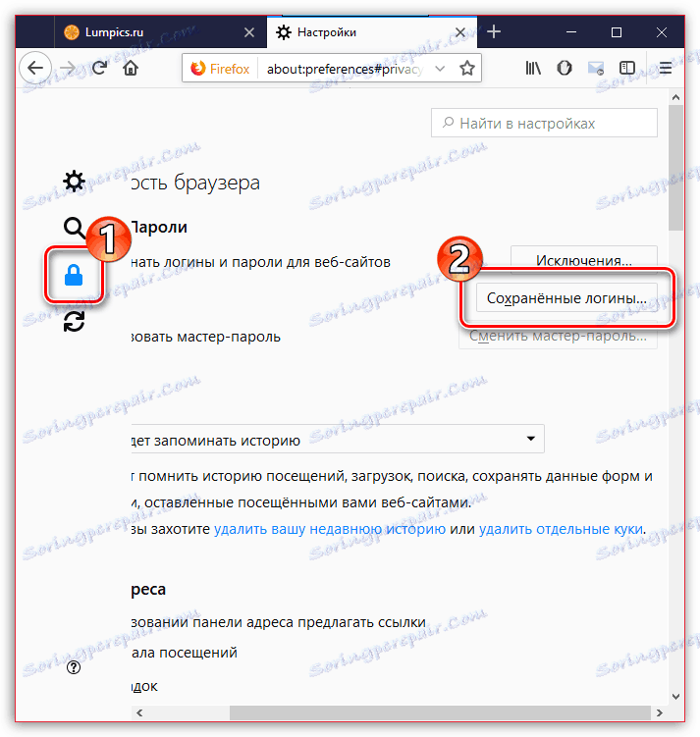This screenshot has width=700, height=737.
Task: Open Search settings via the magnifier icon
Action: [x=74, y=228]
